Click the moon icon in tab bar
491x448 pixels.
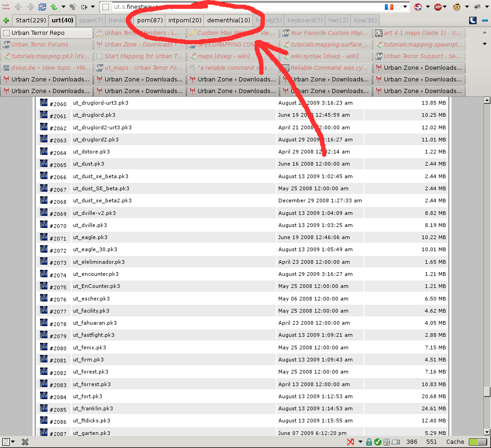[x=473, y=20]
